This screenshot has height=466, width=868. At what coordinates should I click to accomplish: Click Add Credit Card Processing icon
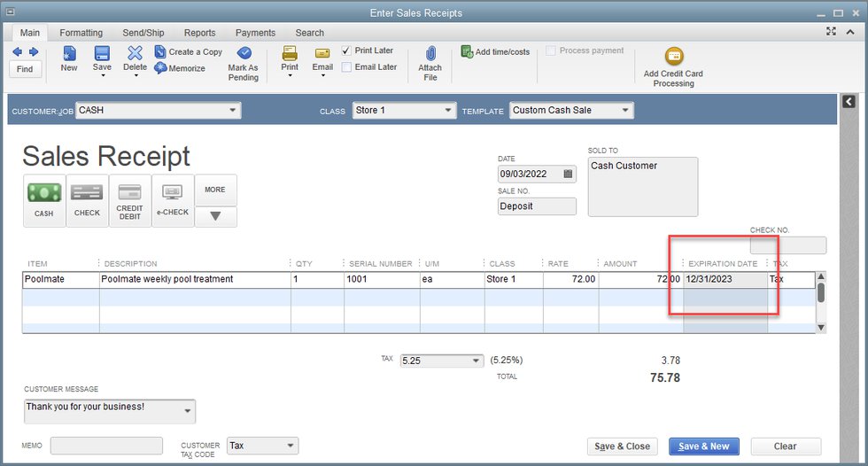673,57
